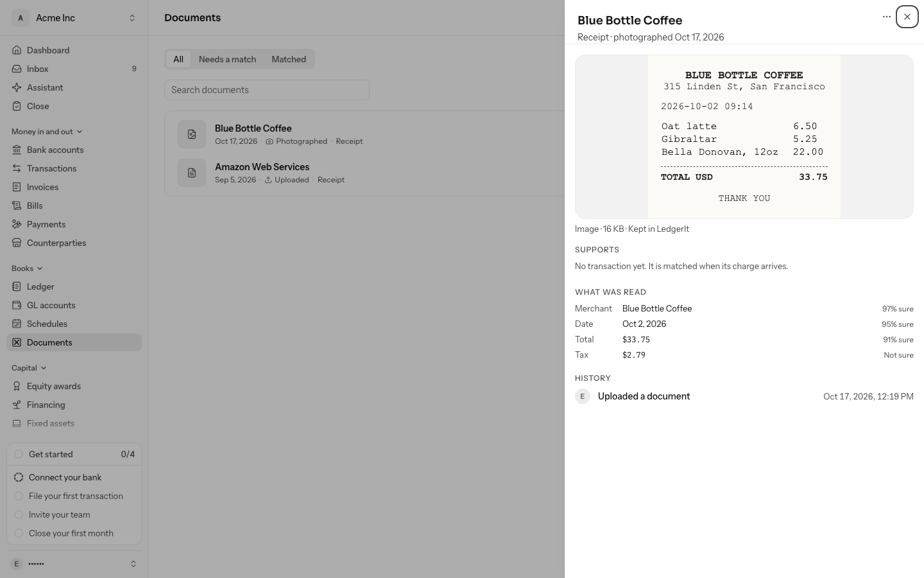This screenshot has width=924, height=578.
Task: Mark File your first transaction step
Action: click(x=19, y=496)
